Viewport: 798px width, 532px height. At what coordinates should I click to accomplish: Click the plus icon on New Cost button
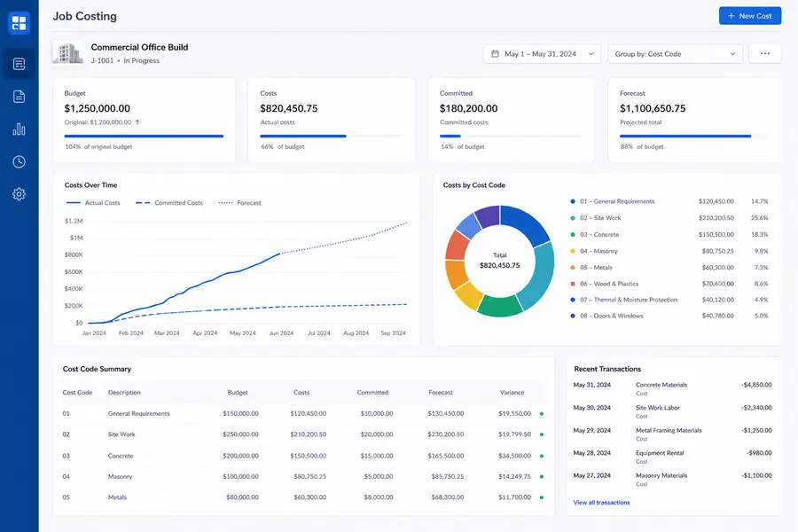[731, 16]
